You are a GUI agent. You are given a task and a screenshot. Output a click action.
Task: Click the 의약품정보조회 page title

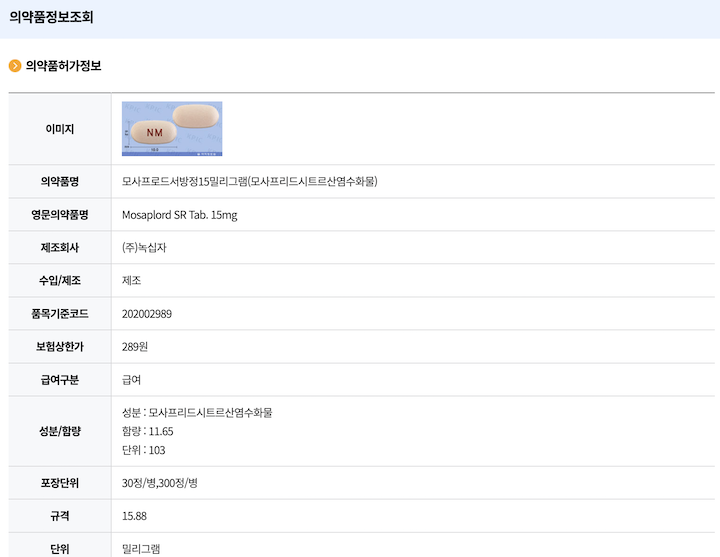(x=51, y=17)
